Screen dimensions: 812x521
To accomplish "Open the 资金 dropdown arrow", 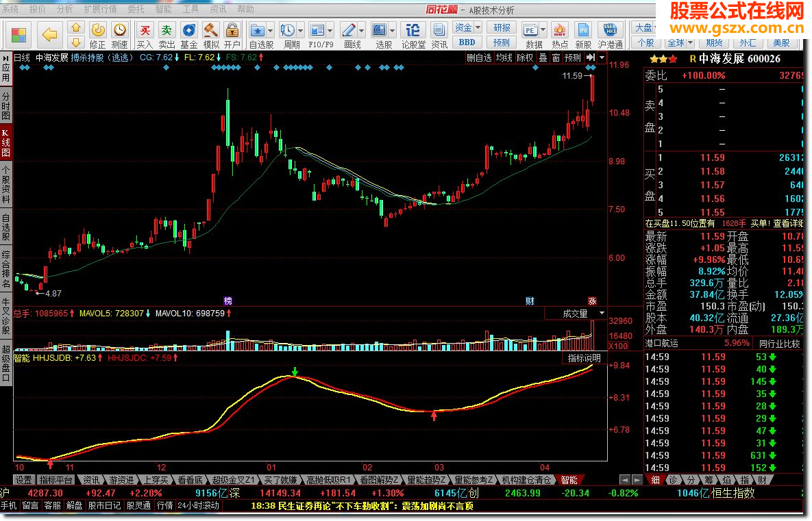I will coord(478,27).
